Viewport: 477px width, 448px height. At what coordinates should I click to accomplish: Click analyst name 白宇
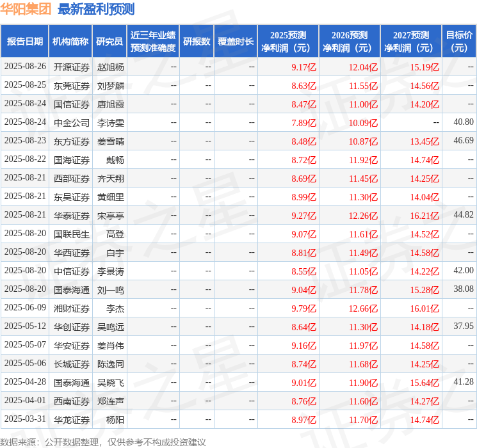115,253
